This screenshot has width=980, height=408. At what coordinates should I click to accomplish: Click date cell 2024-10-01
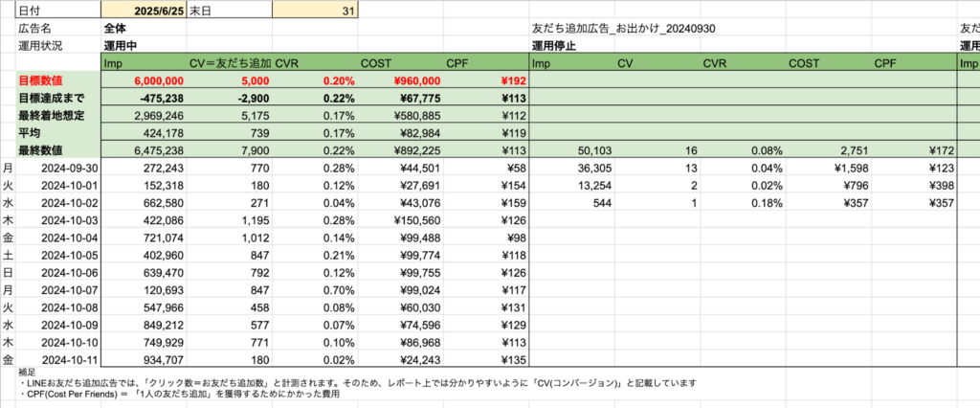pos(58,185)
